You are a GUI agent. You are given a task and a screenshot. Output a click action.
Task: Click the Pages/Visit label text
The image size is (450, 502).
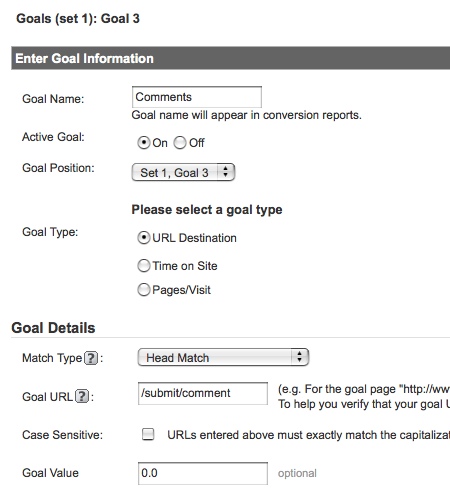point(181,290)
